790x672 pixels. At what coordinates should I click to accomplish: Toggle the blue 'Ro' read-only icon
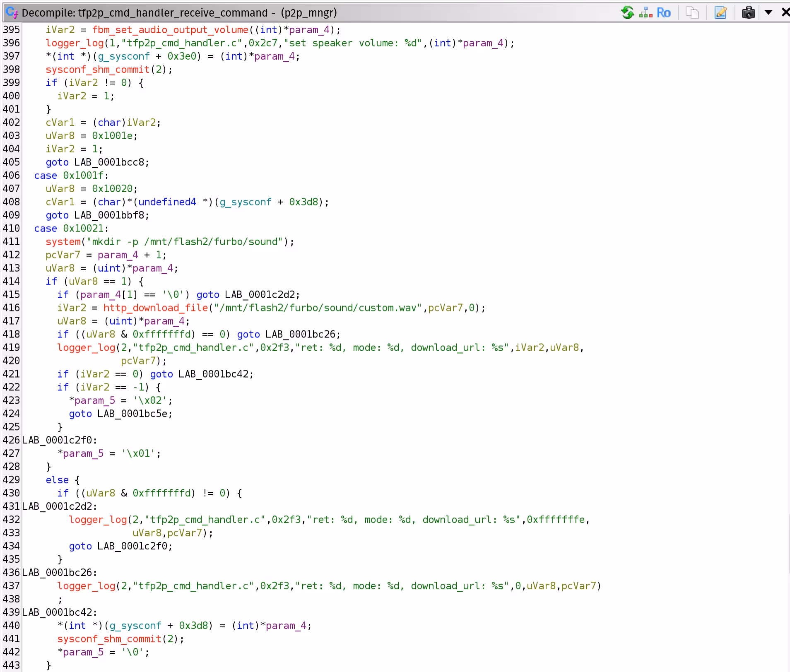point(663,13)
